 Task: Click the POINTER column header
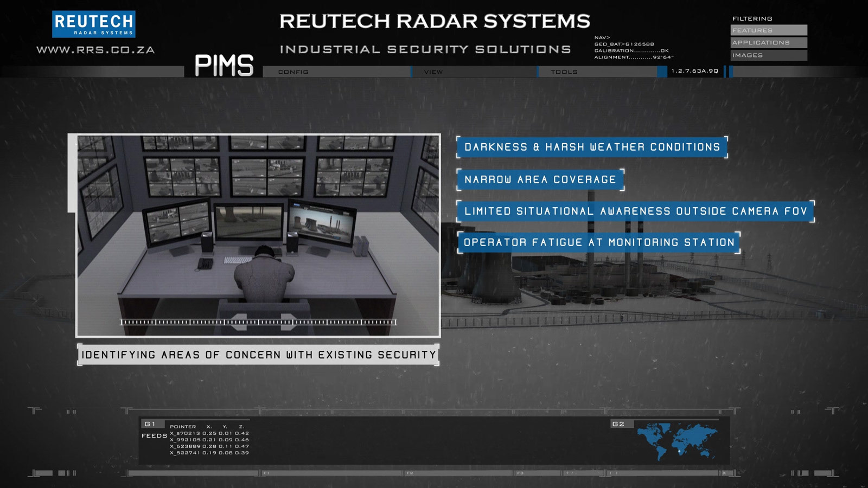click(x=183, y=427)
